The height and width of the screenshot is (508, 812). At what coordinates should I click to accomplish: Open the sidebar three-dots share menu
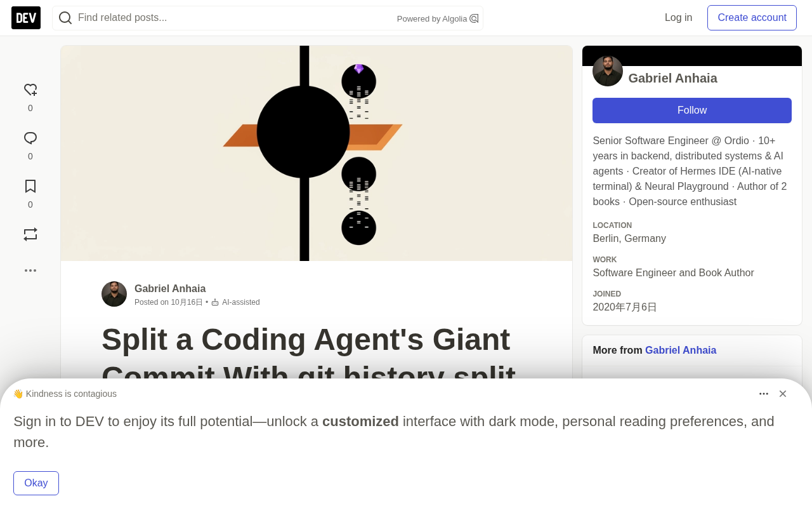tap(30, 271)
